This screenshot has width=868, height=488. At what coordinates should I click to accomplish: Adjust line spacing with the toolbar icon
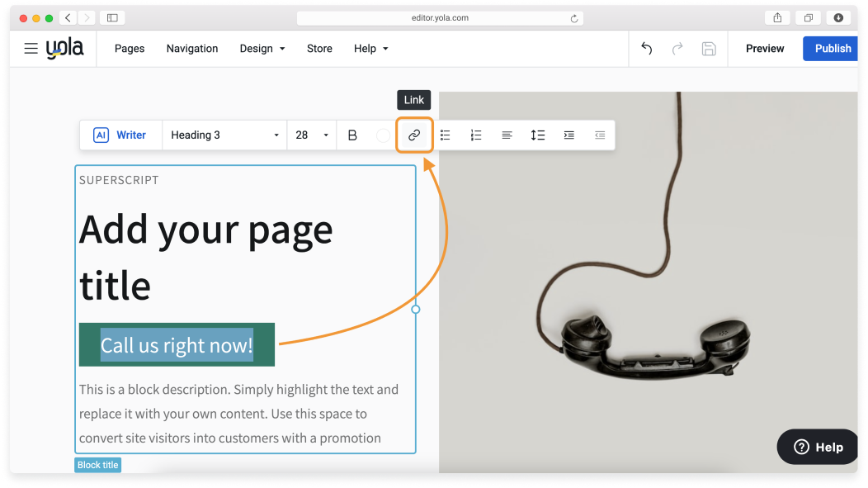(x=537, y=135)
